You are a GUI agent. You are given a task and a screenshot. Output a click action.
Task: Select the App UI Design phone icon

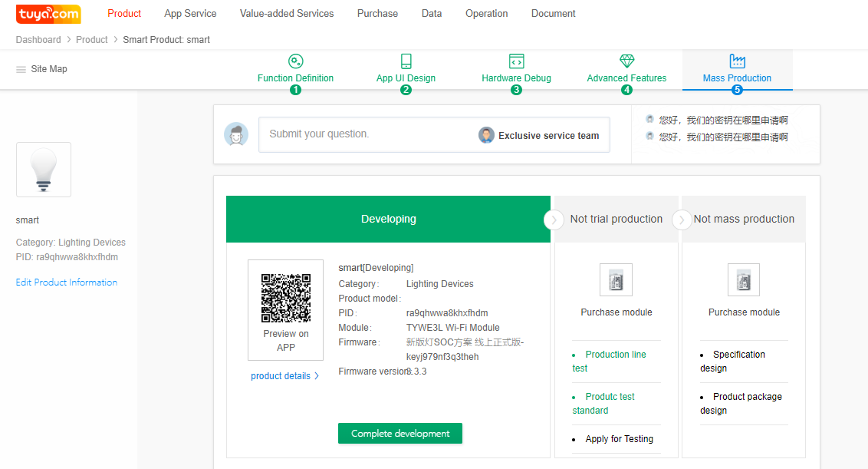click(x=406, y=61)
